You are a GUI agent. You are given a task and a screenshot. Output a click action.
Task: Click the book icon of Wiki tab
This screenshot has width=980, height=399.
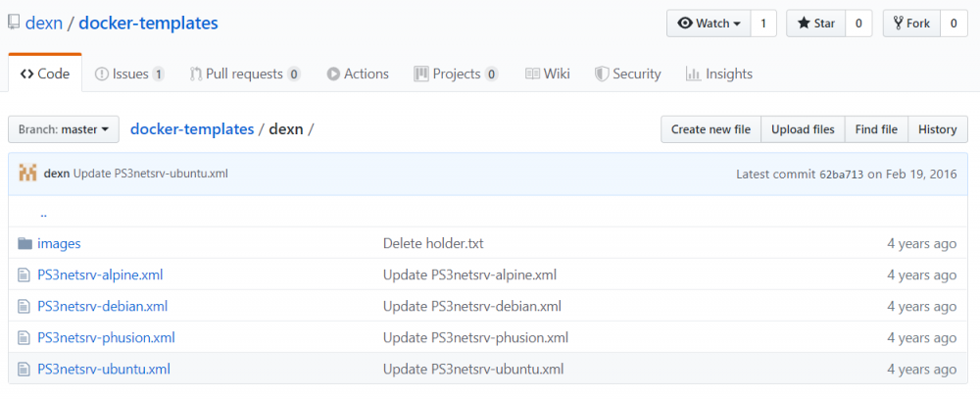click(x=532, y=74)
